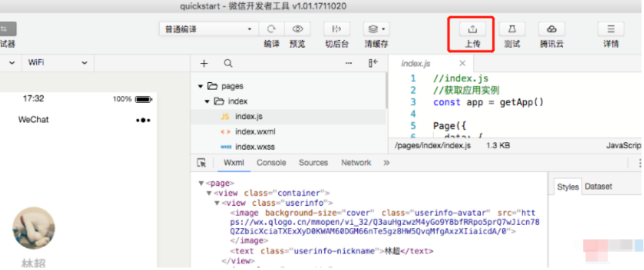The height and width of the screenshot is (270, 644).
Task: Click the image src URL in Wxml
Action: (x=384, y=222)
